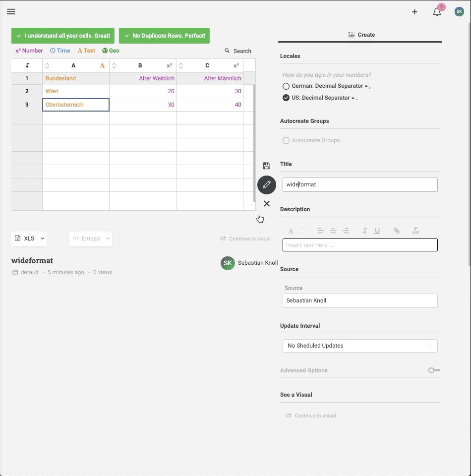471x476 pixels.
Task: Insert a link in description
Action: pos(397,231)
